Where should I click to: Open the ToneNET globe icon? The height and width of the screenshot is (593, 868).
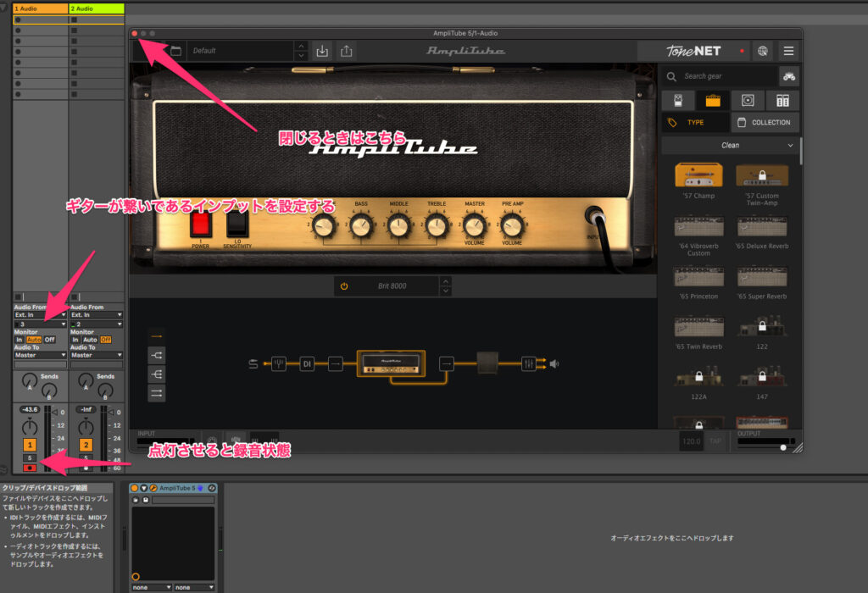click(763, 51)
